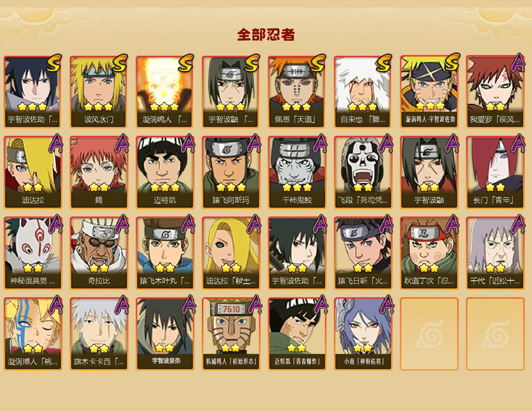The height and width of the screenshot is (411, 532).
Task: Pick the 迈特凯 ninja card
Action: (165, 172)
